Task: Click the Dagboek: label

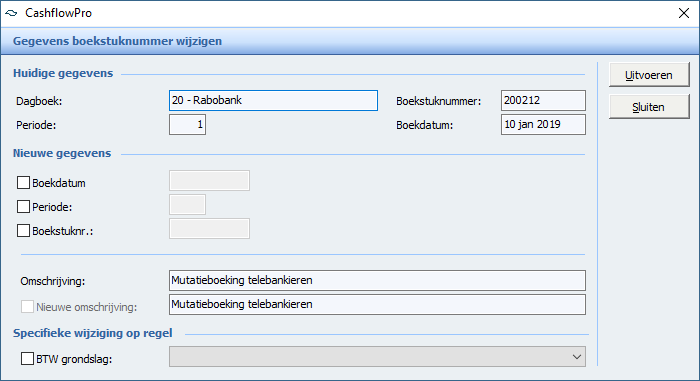Action: pos(39,101)
